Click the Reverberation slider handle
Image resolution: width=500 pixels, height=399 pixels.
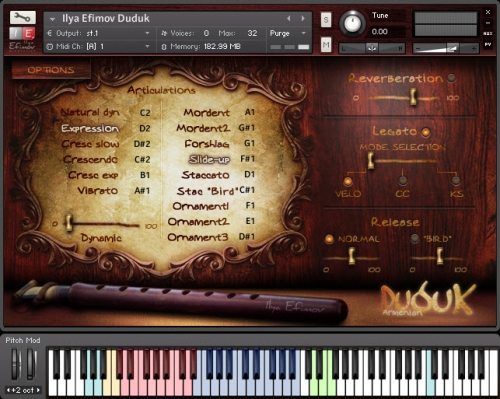(413, 97)
